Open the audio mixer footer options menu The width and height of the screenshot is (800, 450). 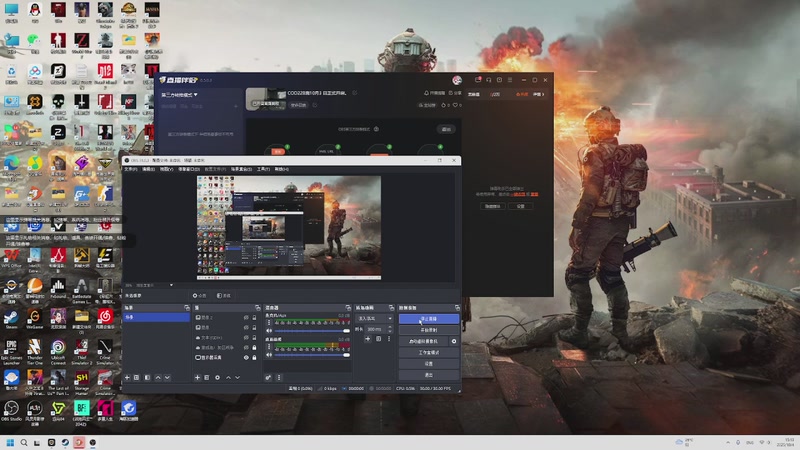(x=279, y=378)
